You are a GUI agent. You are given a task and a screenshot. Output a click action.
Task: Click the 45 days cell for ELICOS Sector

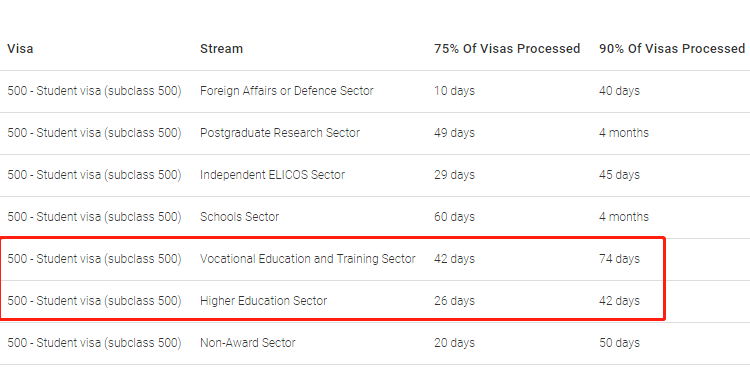(619, 175)
